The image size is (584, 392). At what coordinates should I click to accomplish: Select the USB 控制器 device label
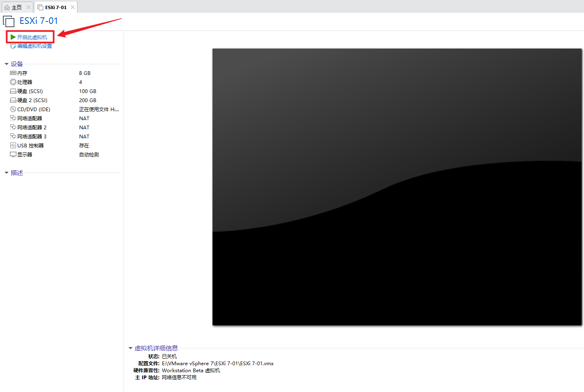(30, 146)
